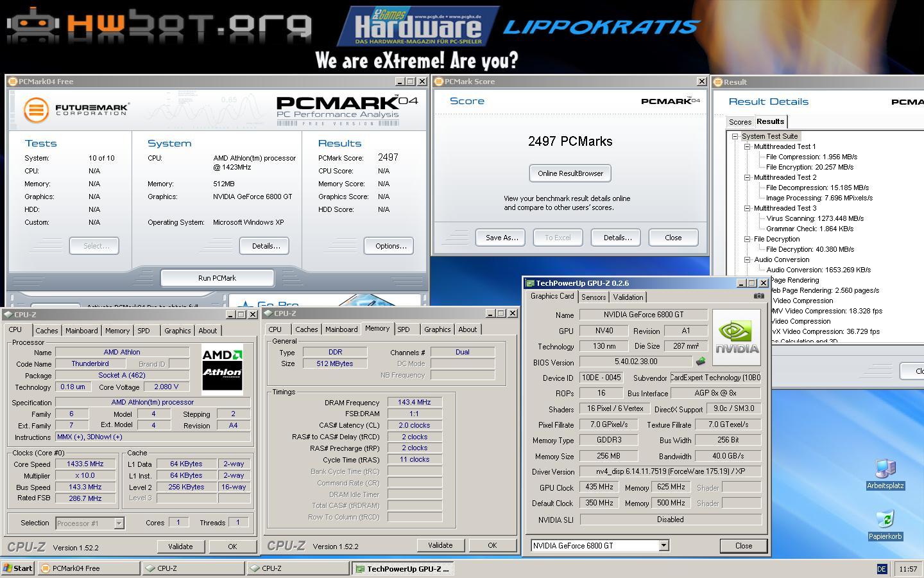Open the GPU selection dropdown in GPU-Z
The width and height of the screenshot is (924, 578).
pos(663,545)
